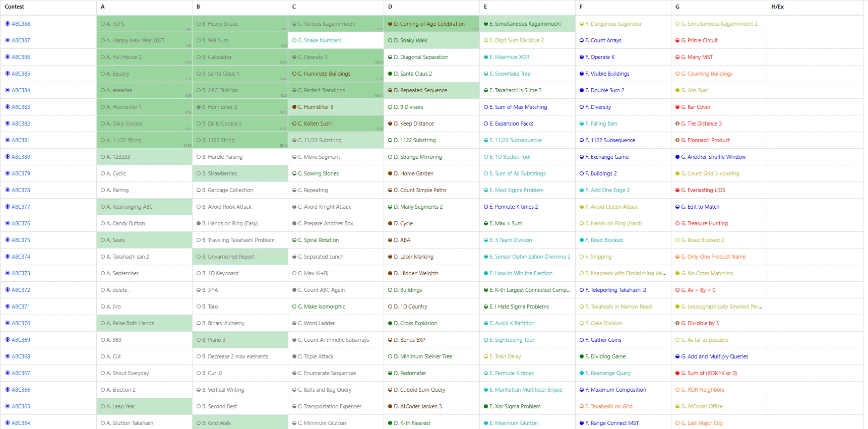
Task: Open the ABC387 contest link
Action: [x=21, y=40]
